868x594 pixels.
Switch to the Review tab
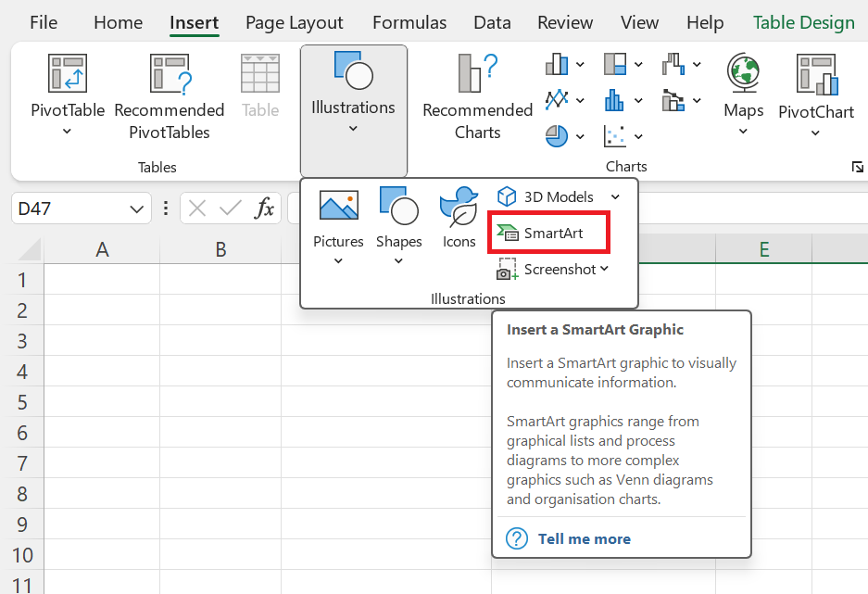(565, 22)
